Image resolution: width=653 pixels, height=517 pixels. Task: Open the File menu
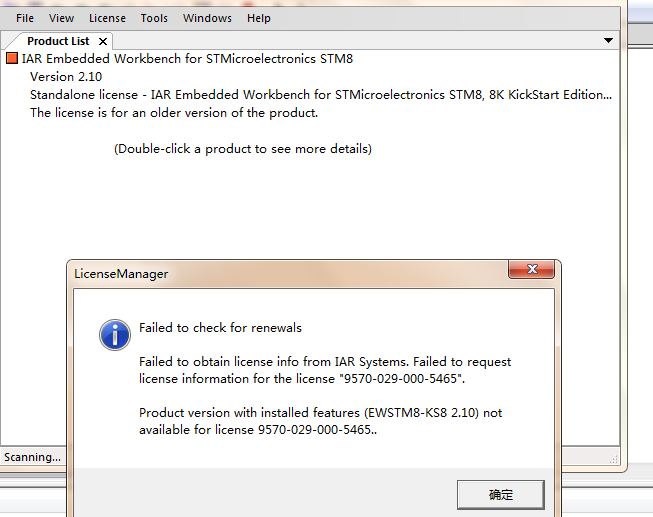tap(25, 18)
